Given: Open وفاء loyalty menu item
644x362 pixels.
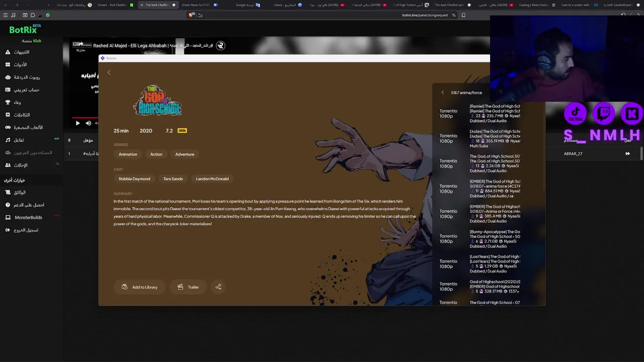Looking at the screenshot, I should 13,103.
